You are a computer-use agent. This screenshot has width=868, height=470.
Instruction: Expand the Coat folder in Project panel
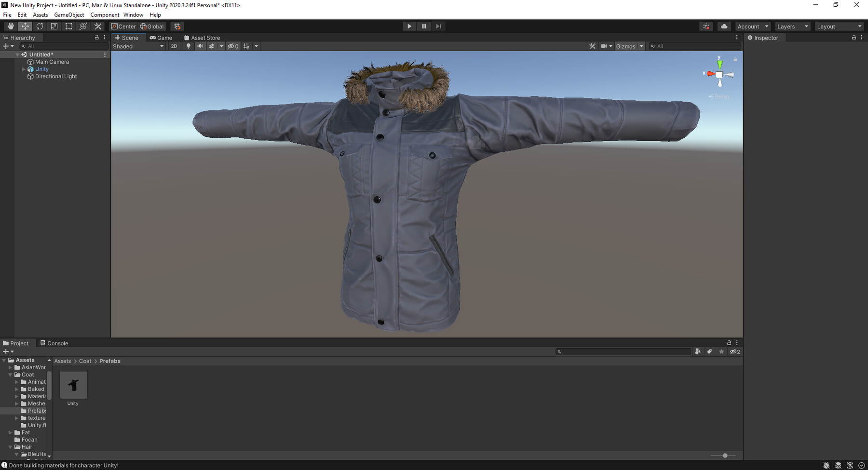tap(10, 374)
